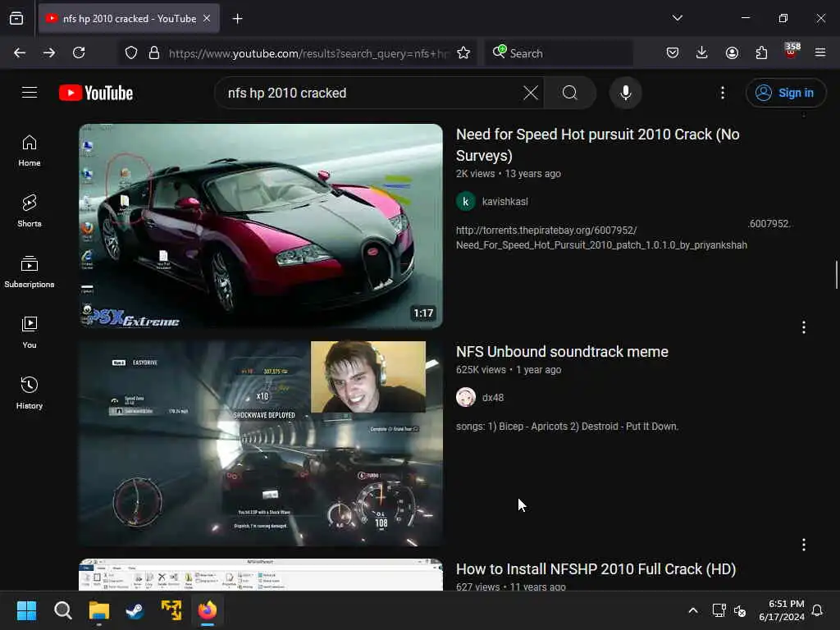Open Shorts in sidebar

click(30, 211)
